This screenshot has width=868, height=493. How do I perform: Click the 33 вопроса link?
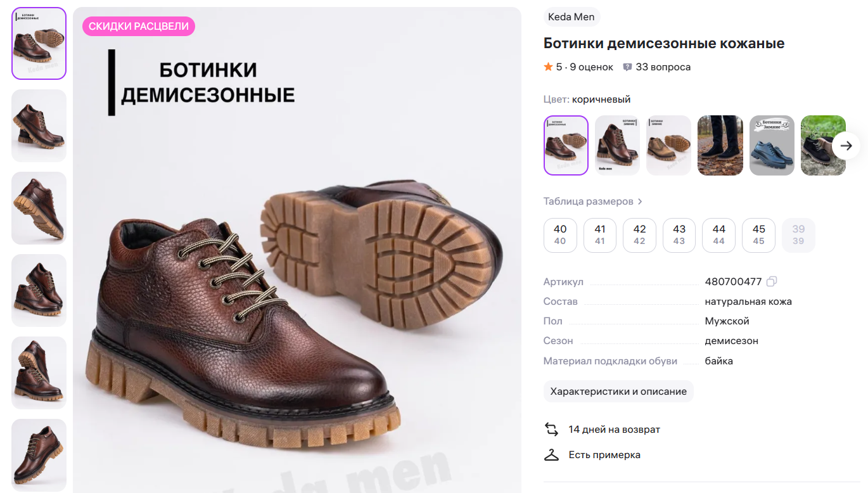664,67
